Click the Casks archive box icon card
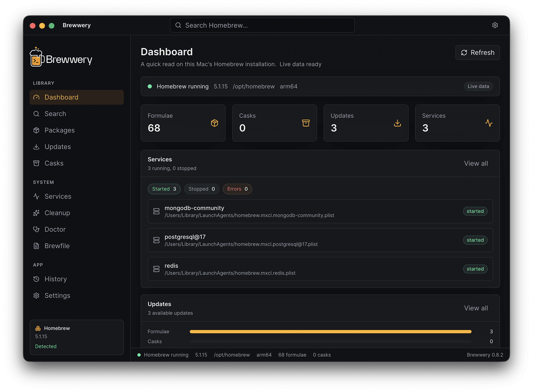The image size is (533, 392). pyautogui.click(x=306, y=123)
